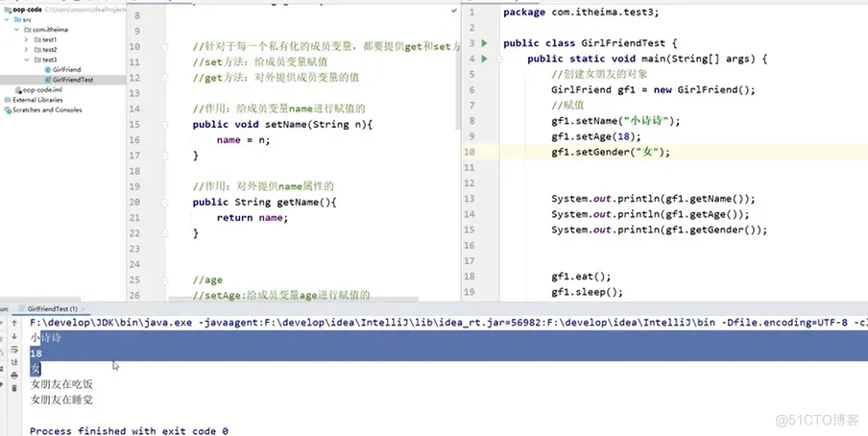The image size is (868, 436).
Task: Collapse the com.itheima package chevron
Action: point(16,30)
